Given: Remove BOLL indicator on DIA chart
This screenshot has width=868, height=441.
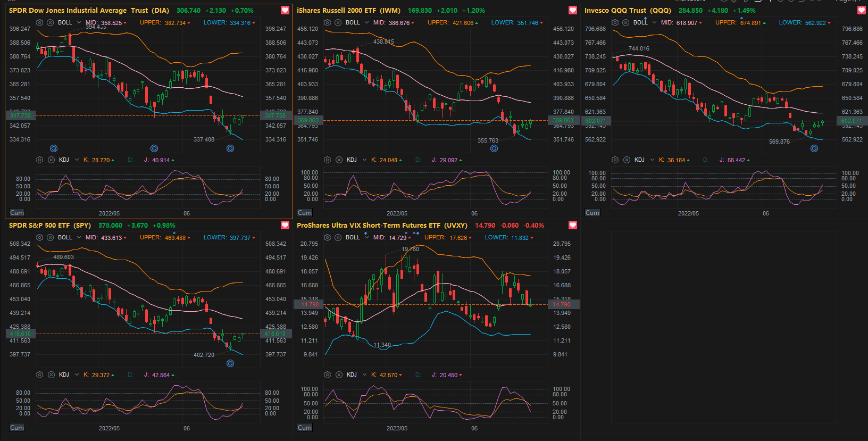Looking at the screenshot, I should (50, 23).
